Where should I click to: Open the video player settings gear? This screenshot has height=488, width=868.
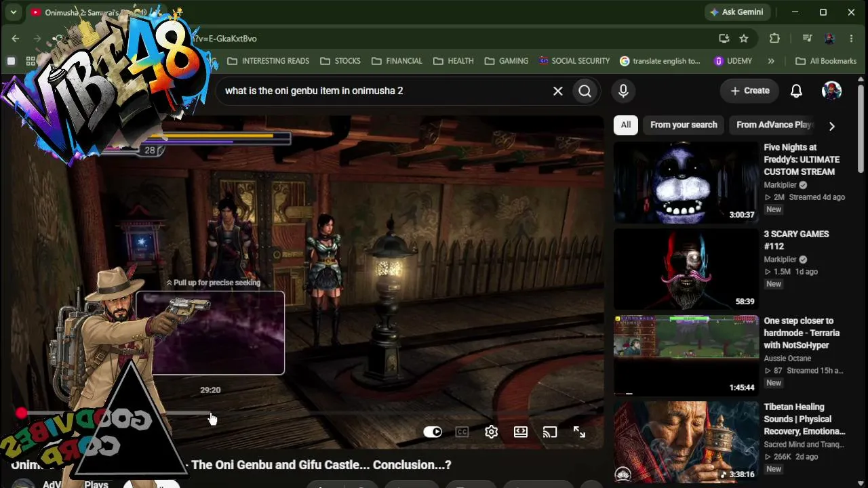tap(492, 432)
